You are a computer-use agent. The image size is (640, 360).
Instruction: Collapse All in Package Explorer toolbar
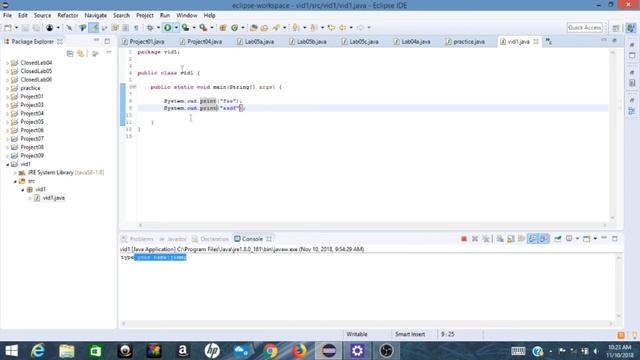tap(70, 54)
